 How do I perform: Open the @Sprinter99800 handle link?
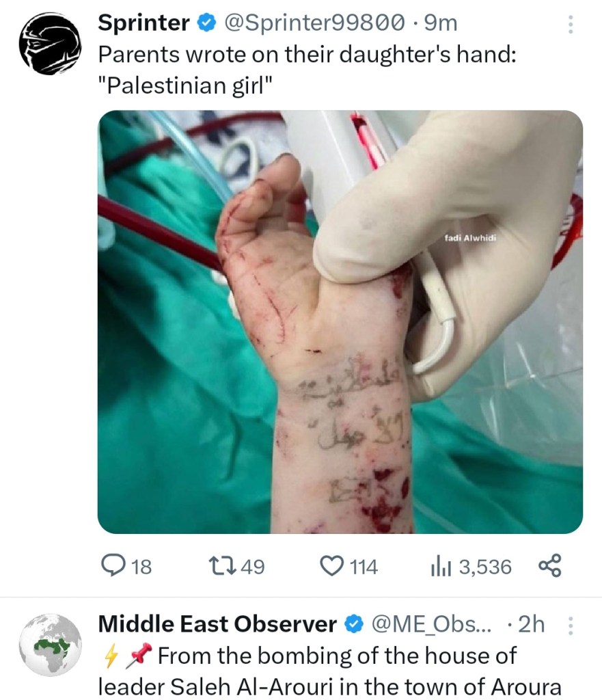click(x=312, y=23)
